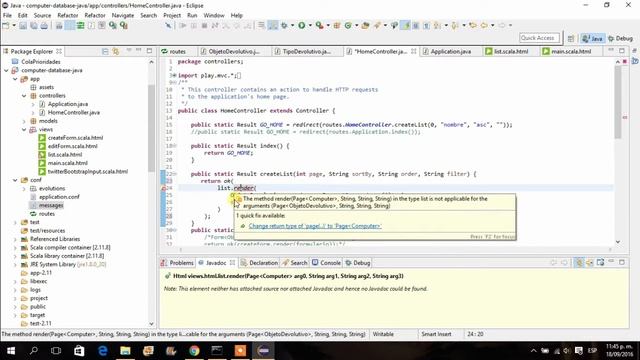640x360 pixels.
Task: Toggle the highlighted toolbar button after printer
Action: tap(70, 25)
